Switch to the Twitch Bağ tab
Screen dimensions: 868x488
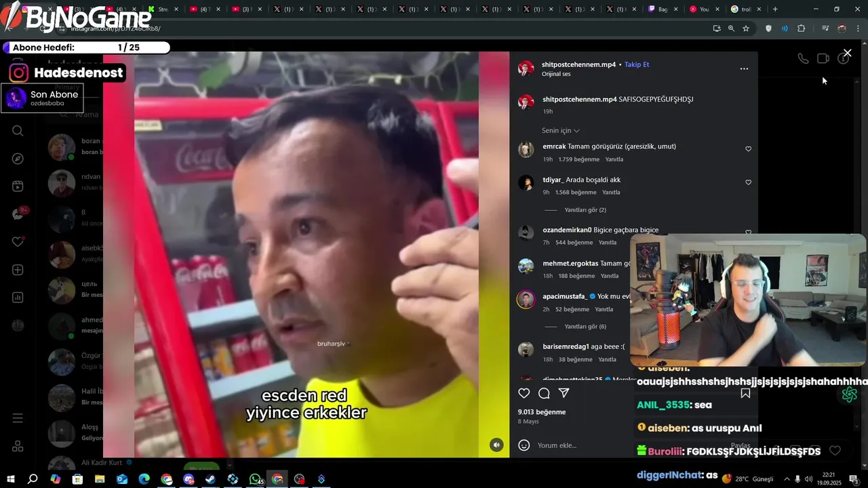[658, 9]
